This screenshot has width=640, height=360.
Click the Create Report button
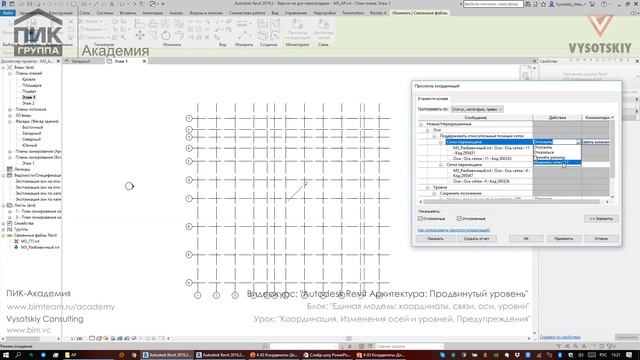coord(476,238)
